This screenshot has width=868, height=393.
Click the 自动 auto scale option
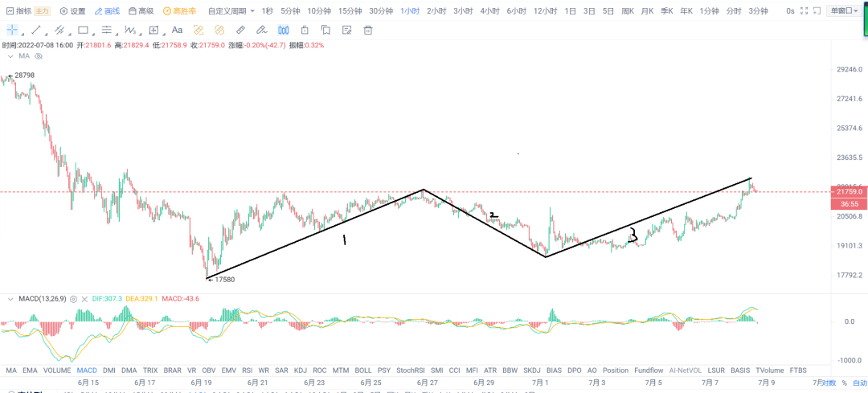pos(860,383)
